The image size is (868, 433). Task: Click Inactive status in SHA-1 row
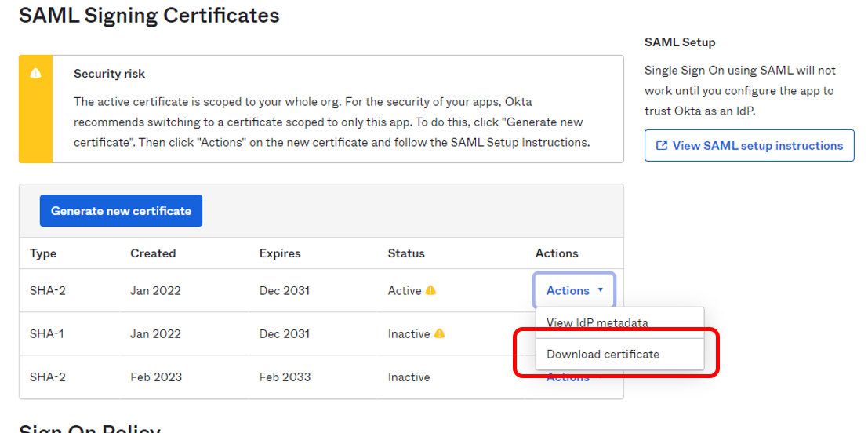tap(409, 334)
